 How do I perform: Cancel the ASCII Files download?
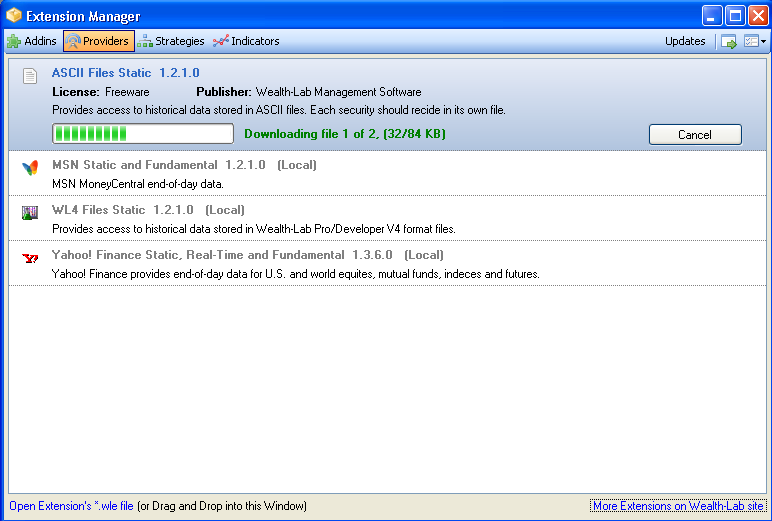coord(695,134)
